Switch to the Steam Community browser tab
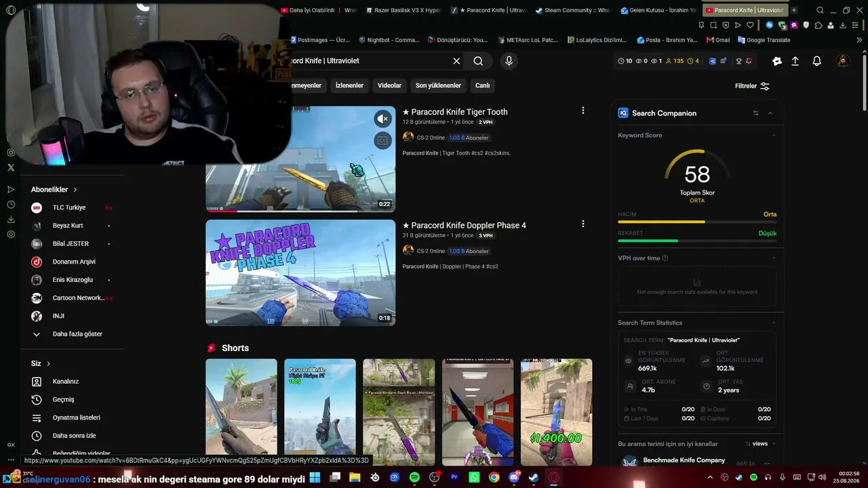The image size is (868, 488). point(572,10)
